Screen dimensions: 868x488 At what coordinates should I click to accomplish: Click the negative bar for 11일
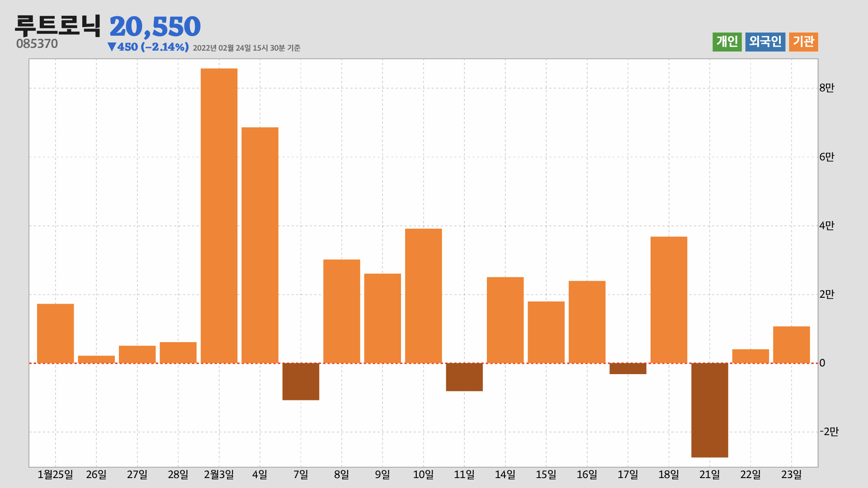click(464, 377)
